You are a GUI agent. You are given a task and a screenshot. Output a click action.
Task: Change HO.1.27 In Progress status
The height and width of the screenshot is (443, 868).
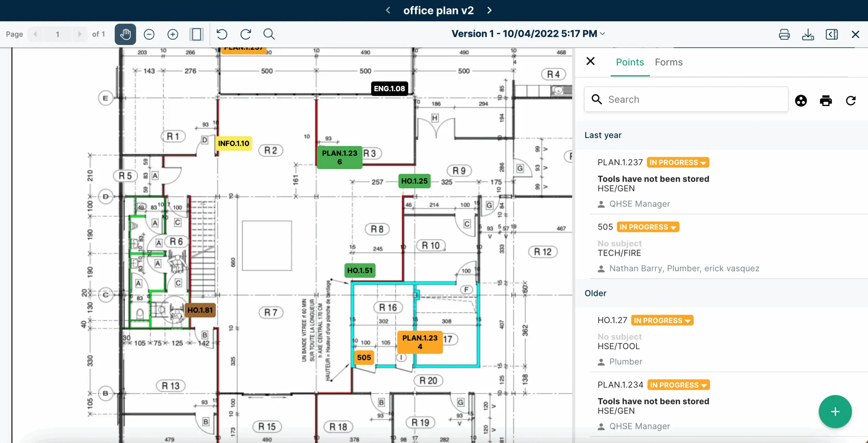(x=662, y=321)
